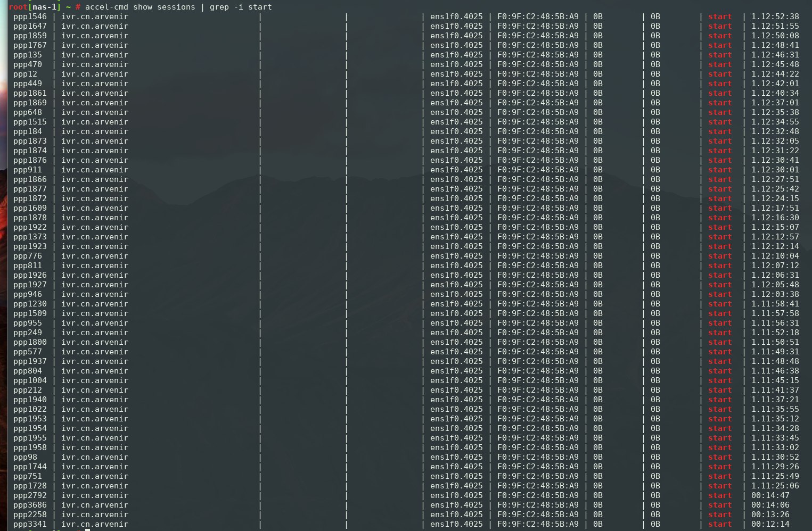This screenshot has height=531, width=812.
Task: Click interface name ppp2792
Action: [x=30, y=495]
